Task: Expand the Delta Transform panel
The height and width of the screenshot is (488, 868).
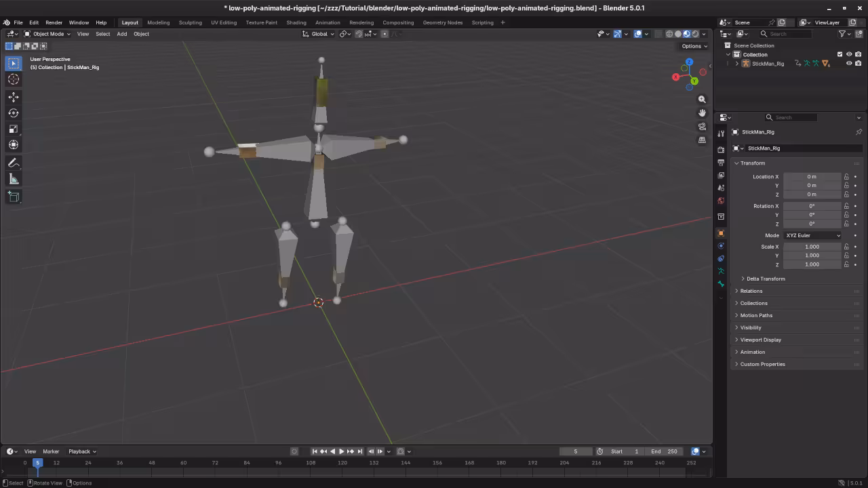Action: (x=765, y=279)
